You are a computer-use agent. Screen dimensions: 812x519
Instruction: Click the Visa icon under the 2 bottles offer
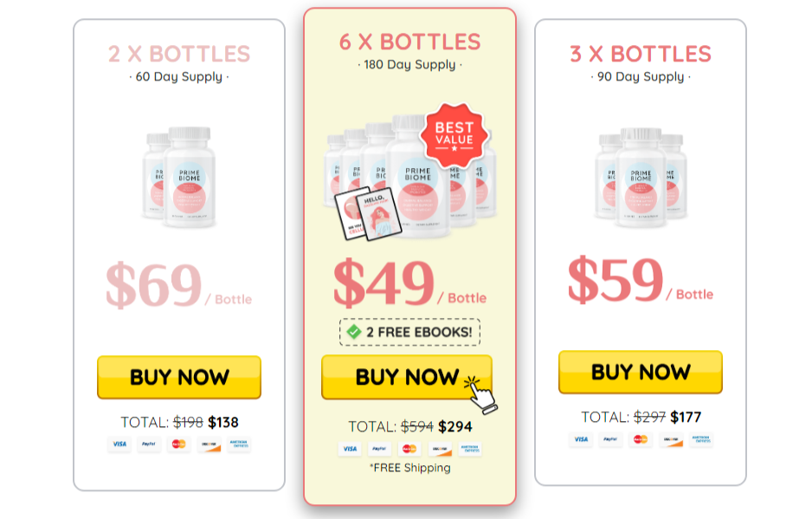coord(119,444)
